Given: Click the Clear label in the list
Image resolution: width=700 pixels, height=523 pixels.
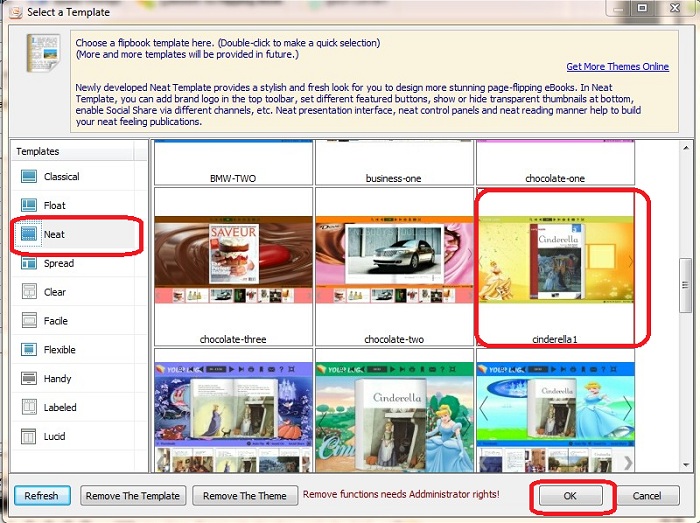Looking at the screenshot, I should 55,292.
